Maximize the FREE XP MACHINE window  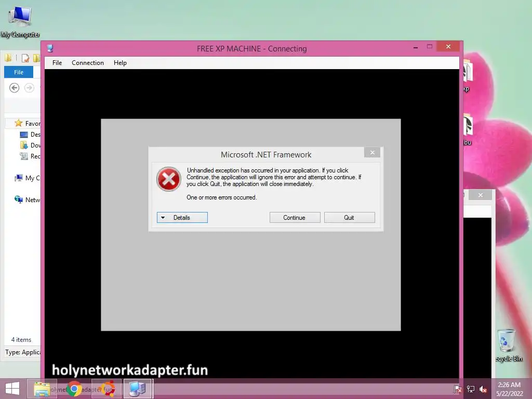[430, 46]
